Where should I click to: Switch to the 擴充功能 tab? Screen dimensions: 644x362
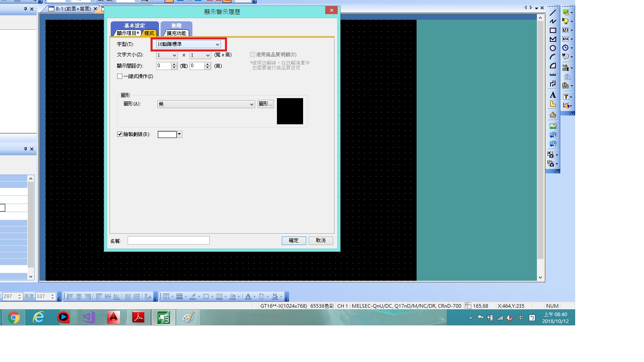(176, 33)
